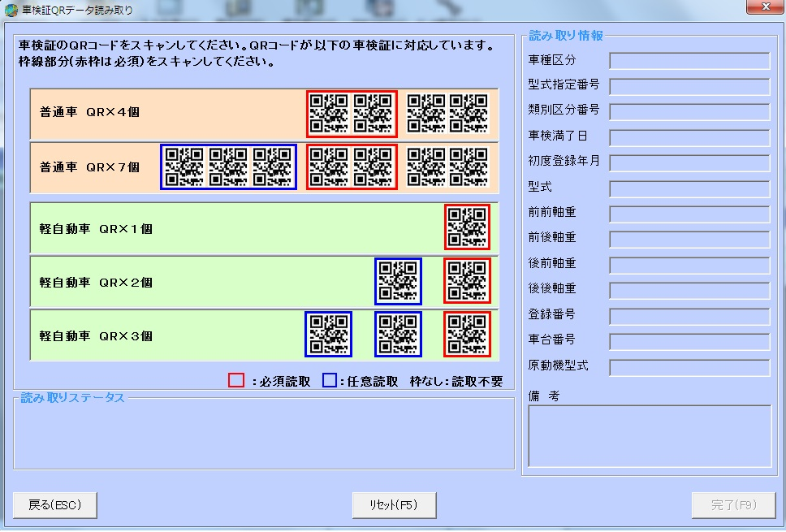This screenshot has width=786, height=532.
Task: Click the red-framed QR codes in 普通車 QR×7個 row
Action: click(352, 167)
